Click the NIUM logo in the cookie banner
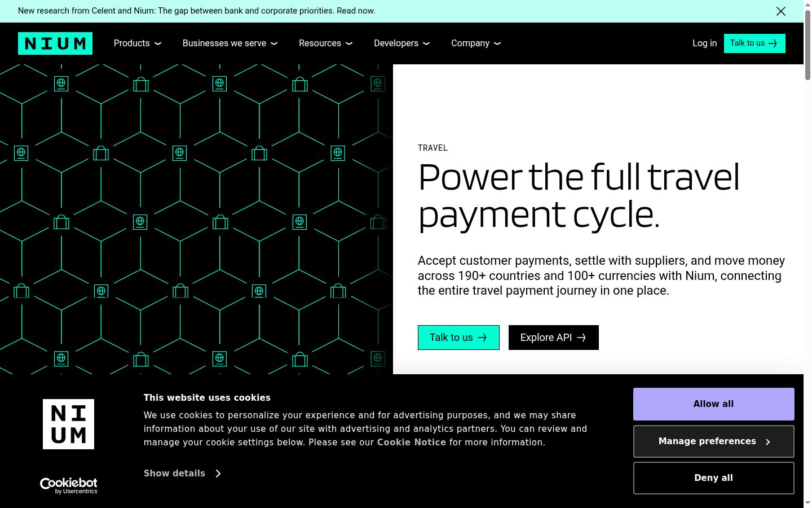The height and width of the screenshot is (508, 812). pos(68,424)
